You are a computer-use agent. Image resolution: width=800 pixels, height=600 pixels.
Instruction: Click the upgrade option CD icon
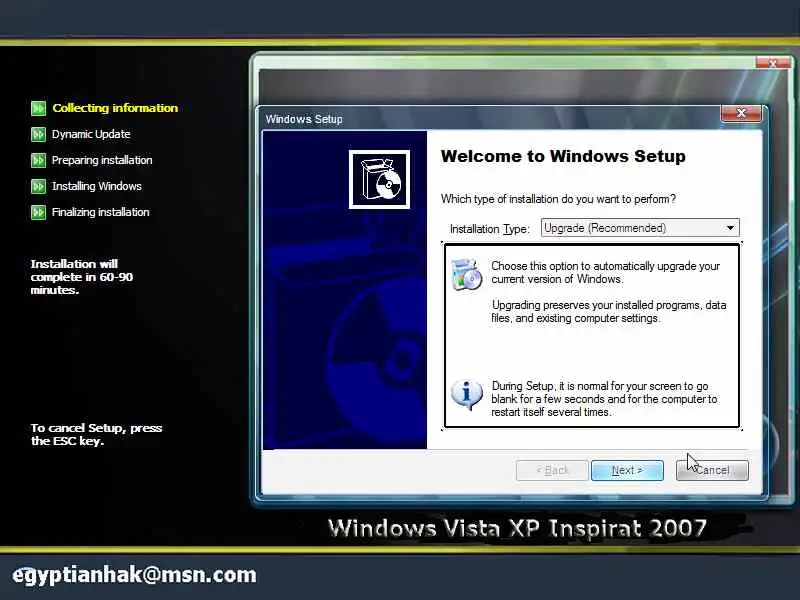[x=466, y=274]
